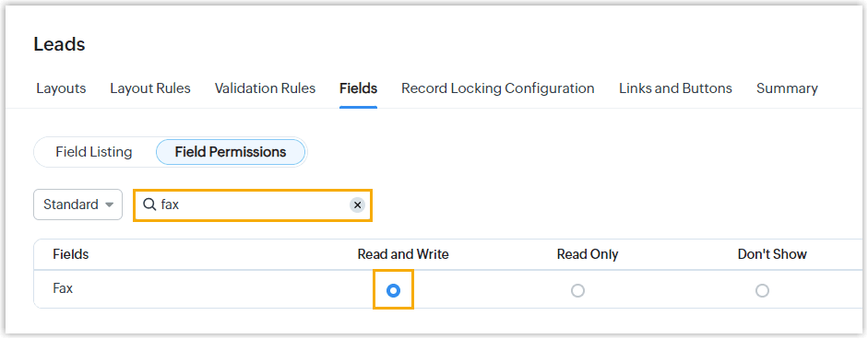
Task: Click the magnifying glass search icon
Action: [149, 205]
